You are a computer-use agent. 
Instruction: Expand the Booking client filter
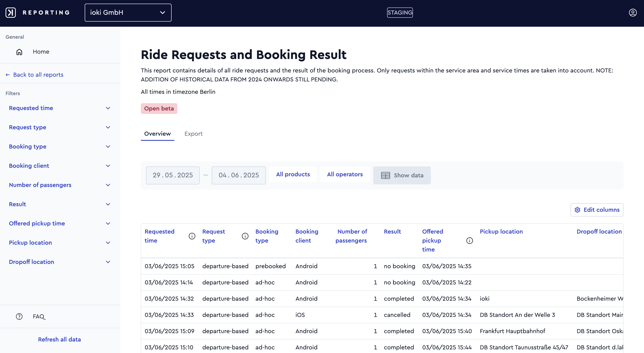60,166
